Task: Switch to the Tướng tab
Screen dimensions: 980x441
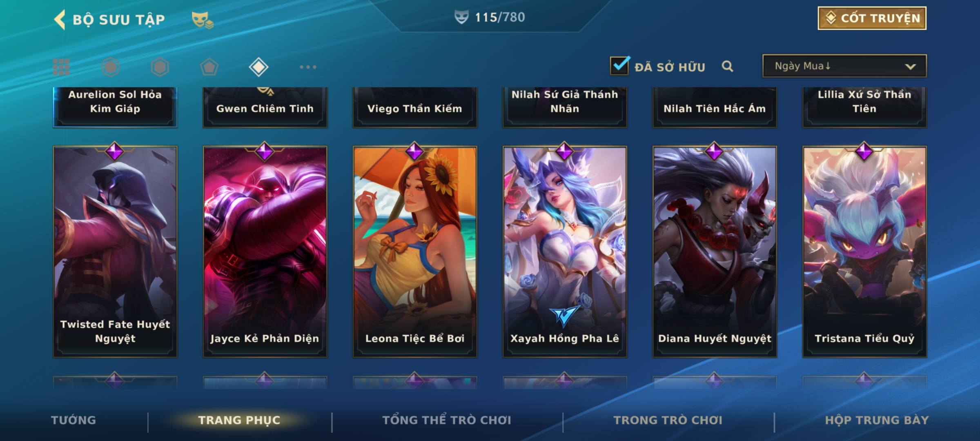Action: click(73, 420)
